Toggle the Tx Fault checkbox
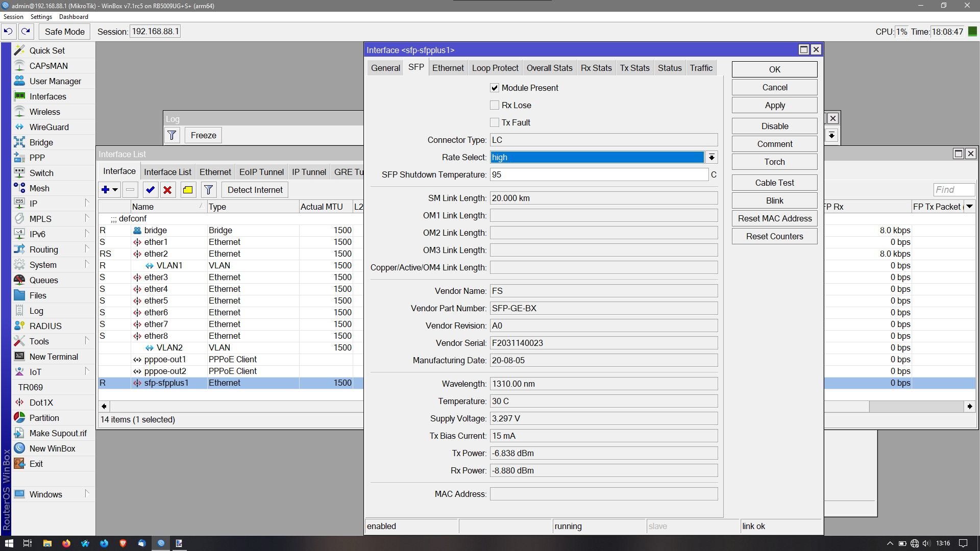Image resolution: width=980 pixels, height=551 pixels. click(495, 122)
